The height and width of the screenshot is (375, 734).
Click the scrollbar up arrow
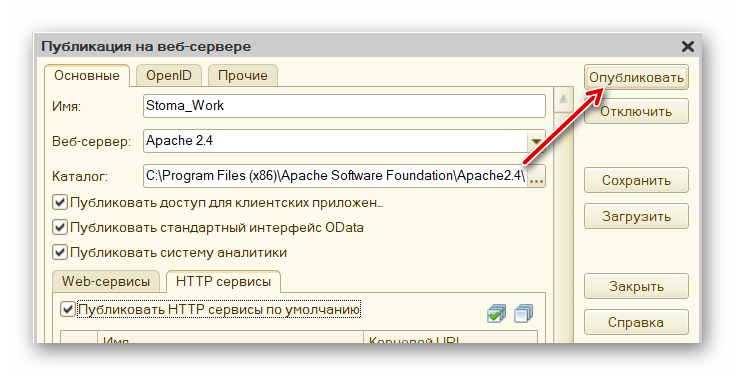(x=563, y=99)
